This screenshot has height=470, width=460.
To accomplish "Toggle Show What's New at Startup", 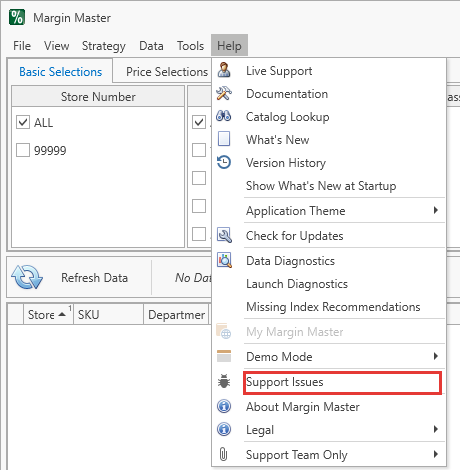I will (x=329, y=186).
